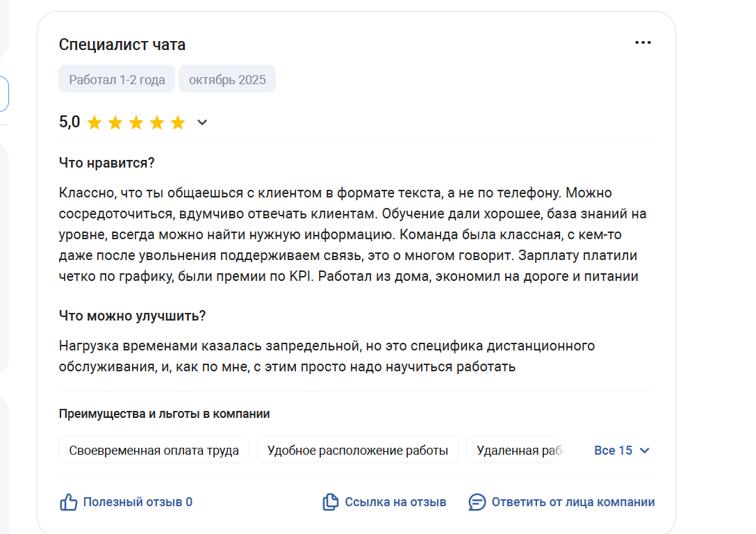Mark review via 'Полезный отзыв 0' text
Viewport: 756px width, 534px height.
pos(138,502)
